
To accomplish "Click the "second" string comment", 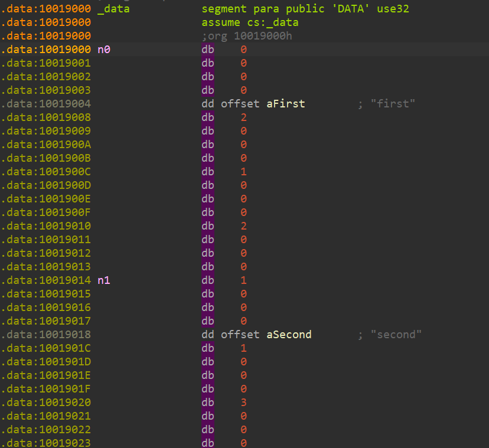I will click(x=396, y=335).
